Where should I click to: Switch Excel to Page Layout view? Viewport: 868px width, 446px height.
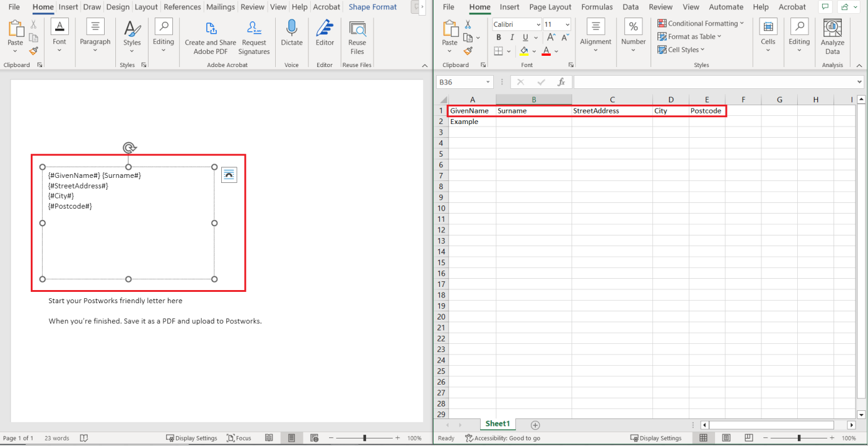pyautogui.click(x=726, y=438)
